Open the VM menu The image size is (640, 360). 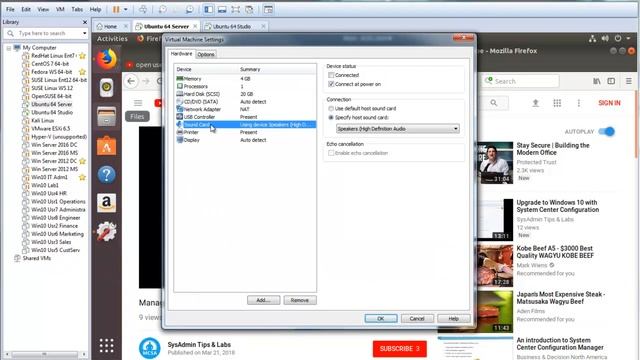pyautogui.click(x=60, y=9)
